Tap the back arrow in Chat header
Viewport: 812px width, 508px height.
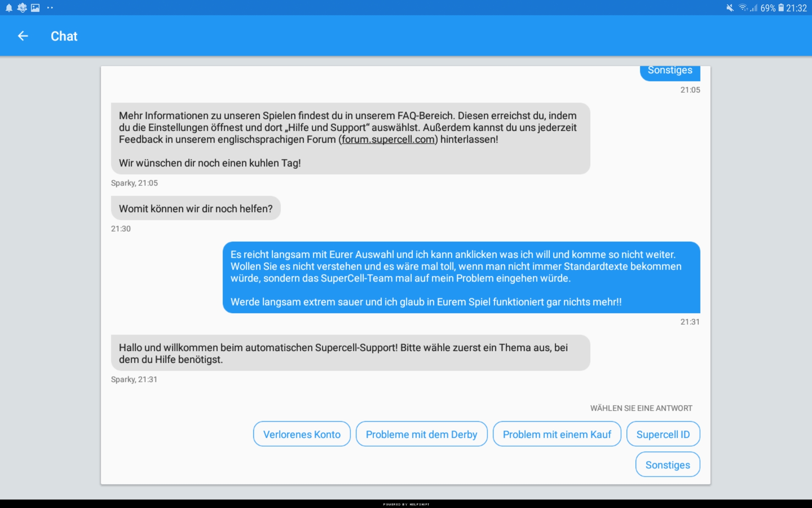coord(23,36)
